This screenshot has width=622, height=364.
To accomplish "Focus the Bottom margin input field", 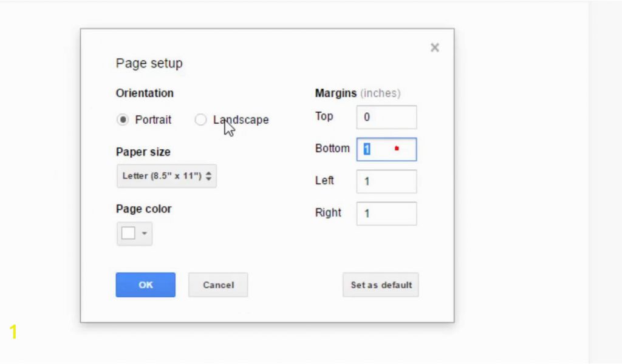I will [x=386, y=149].
